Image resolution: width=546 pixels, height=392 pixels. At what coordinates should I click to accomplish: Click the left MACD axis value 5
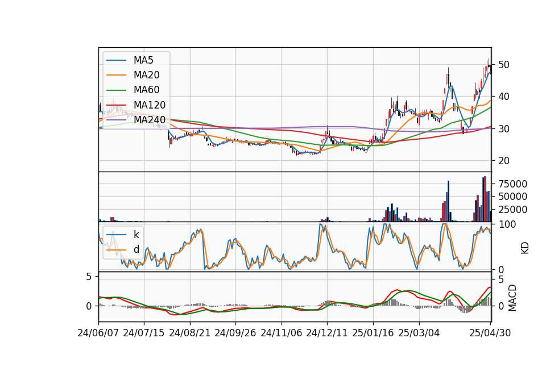click(89, 277)
